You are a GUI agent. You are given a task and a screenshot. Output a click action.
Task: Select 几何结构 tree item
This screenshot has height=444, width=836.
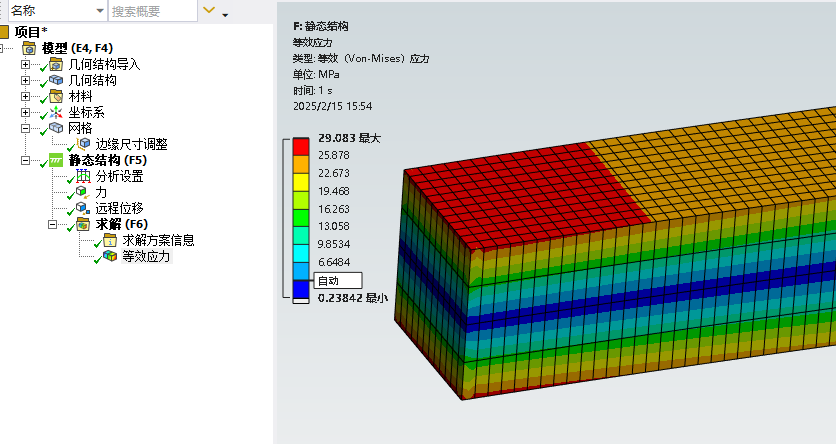click(x=93, y=80)
